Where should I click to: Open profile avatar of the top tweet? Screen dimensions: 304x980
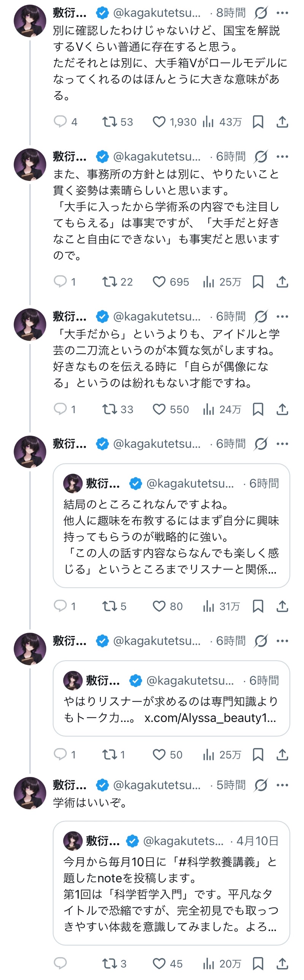tap(30, 21)
